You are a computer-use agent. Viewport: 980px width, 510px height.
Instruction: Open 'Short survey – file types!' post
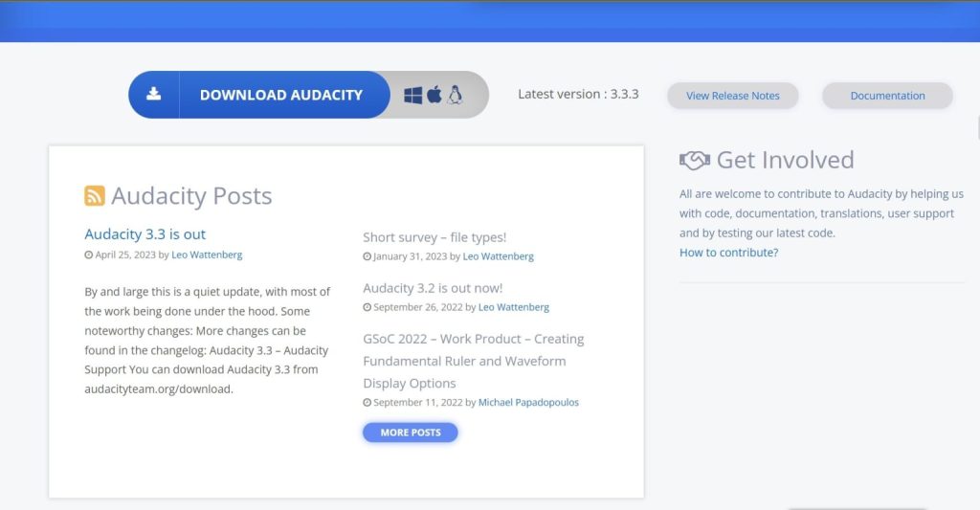tap(434, 237)
